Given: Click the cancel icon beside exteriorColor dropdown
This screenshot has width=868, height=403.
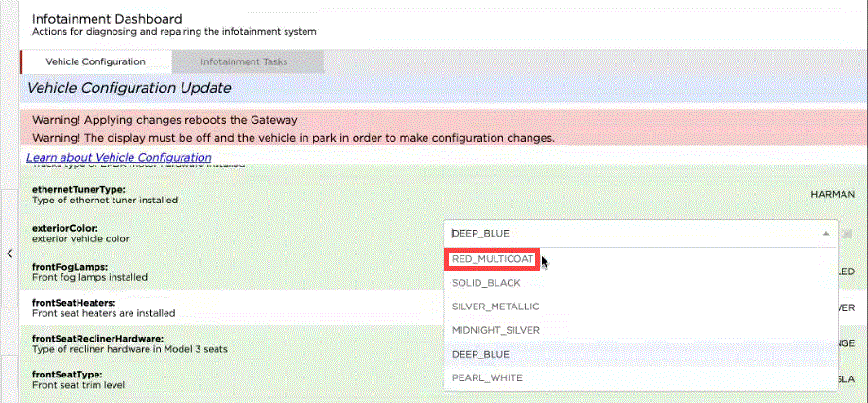Looking at the screenshot, I should (x=847, y=233).
